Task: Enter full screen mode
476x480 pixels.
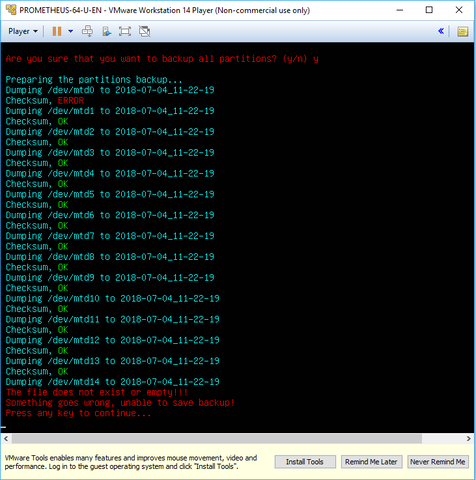Action: coord(125,31)
